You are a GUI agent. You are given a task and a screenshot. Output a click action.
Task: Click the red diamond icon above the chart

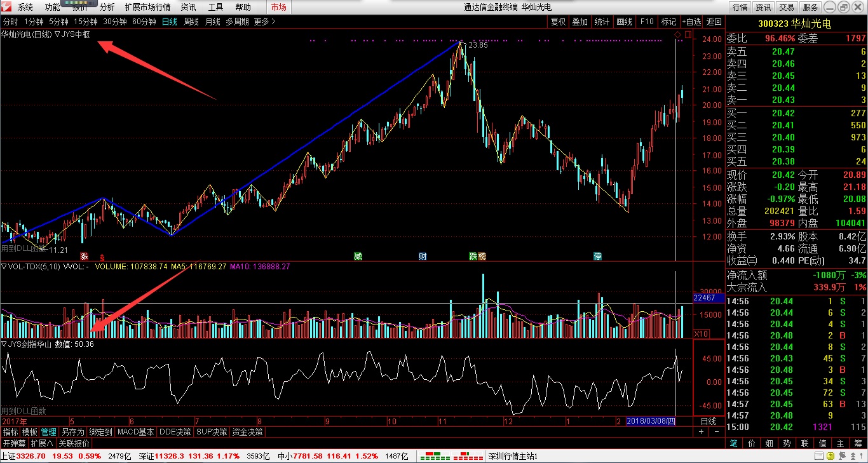(x=677, y=34)
